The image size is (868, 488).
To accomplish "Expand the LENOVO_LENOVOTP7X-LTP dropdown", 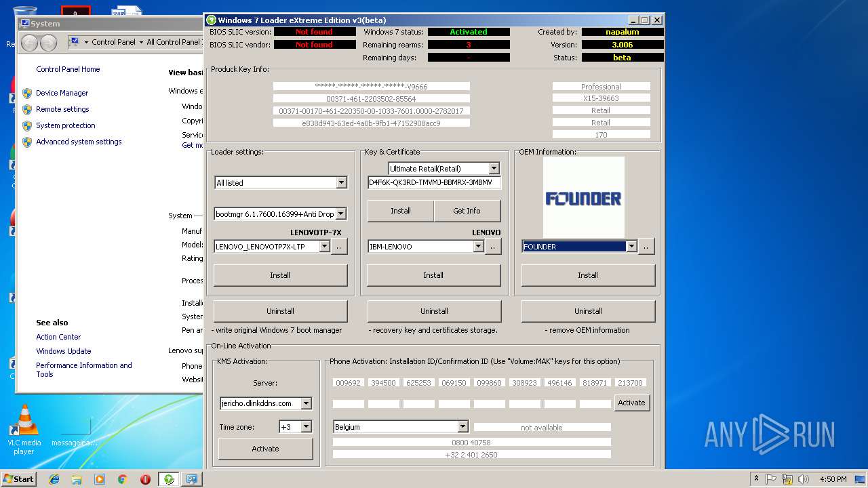I will pyautogui.click(x=324, y=246).
